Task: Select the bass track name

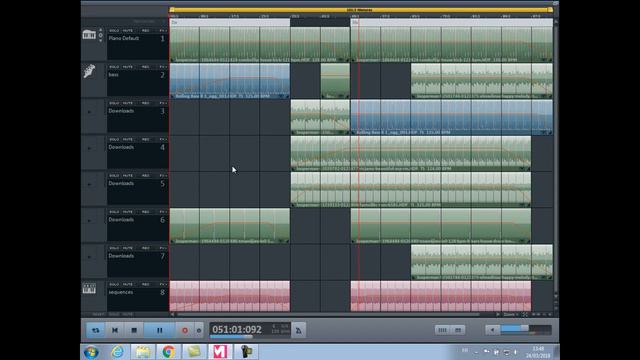Action: pos(113,75)
